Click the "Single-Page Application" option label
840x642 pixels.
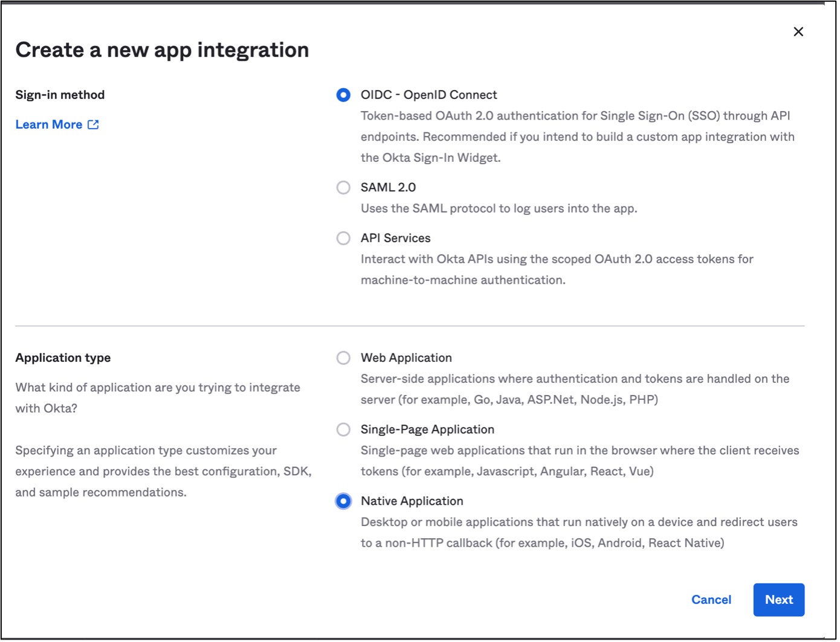427,429
